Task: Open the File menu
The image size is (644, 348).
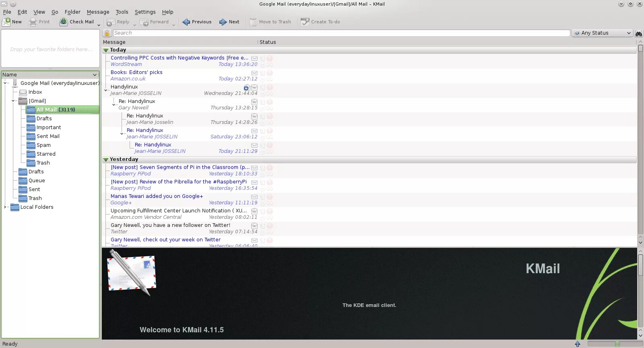Action: [7, 12]
